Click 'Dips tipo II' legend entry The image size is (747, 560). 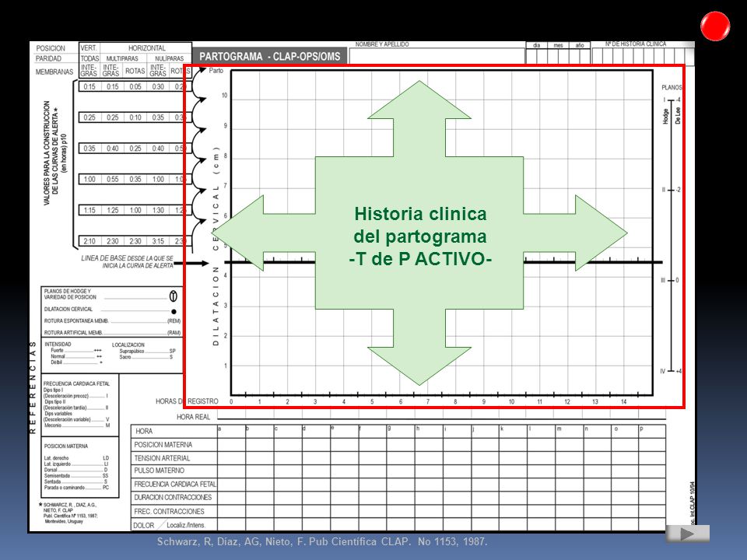coord(55,402)
